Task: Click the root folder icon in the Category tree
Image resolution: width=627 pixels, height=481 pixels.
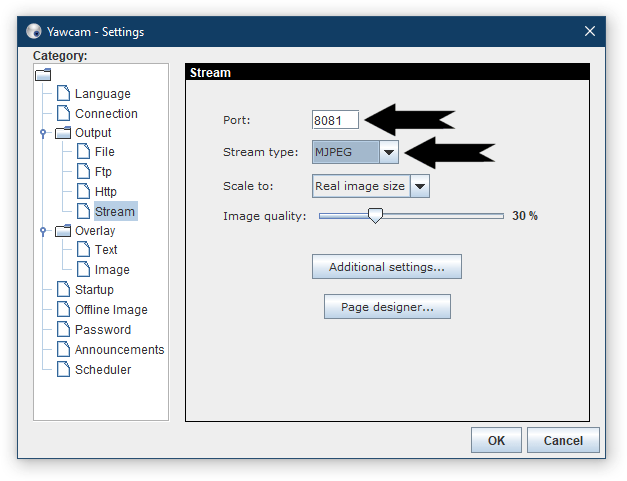Action: [43, 74]
